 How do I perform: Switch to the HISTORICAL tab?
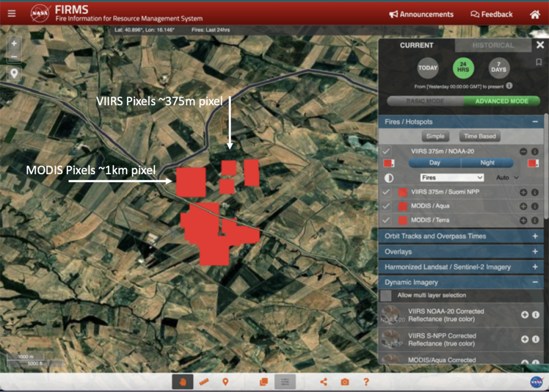click(x=493, y=45)
